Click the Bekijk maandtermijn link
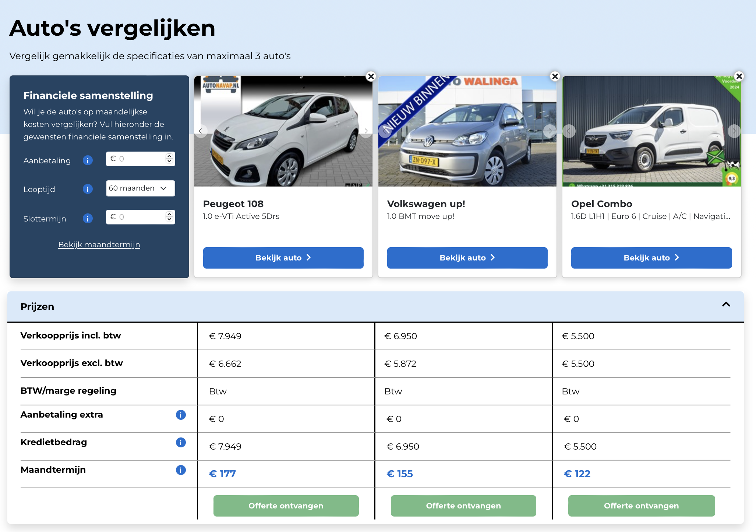Screen dimensions: 756x532 [x=99, y=244]
